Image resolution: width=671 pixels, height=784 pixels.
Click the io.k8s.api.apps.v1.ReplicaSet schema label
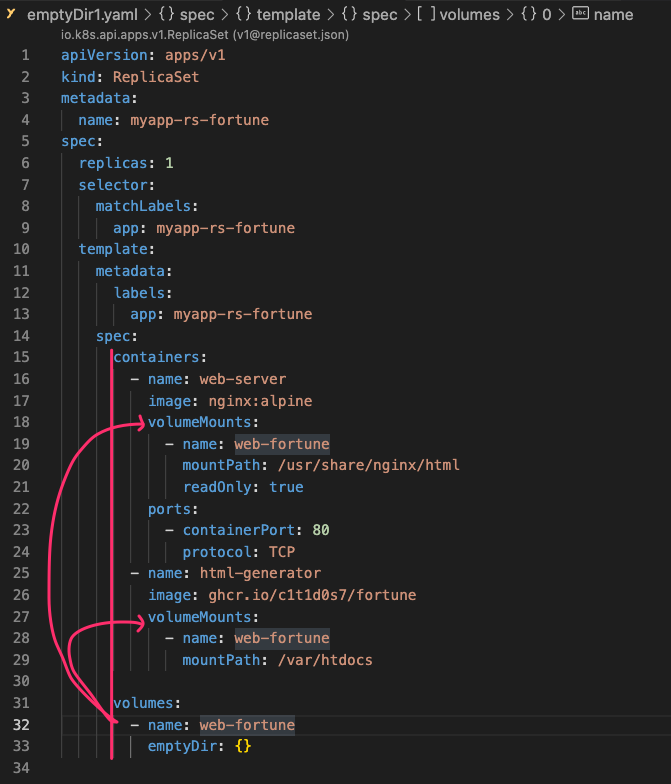205,35
